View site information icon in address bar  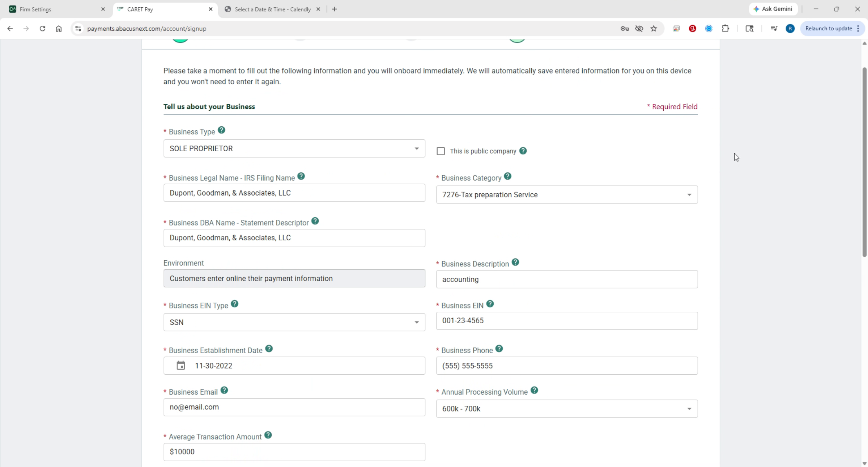click(x=78, y=29)
